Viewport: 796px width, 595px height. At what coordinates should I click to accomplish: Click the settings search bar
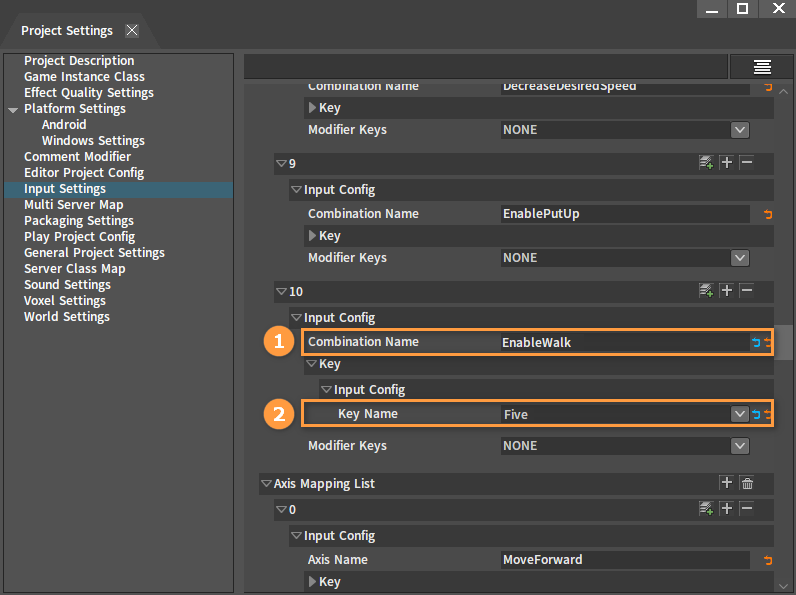(x=486, y=67)
